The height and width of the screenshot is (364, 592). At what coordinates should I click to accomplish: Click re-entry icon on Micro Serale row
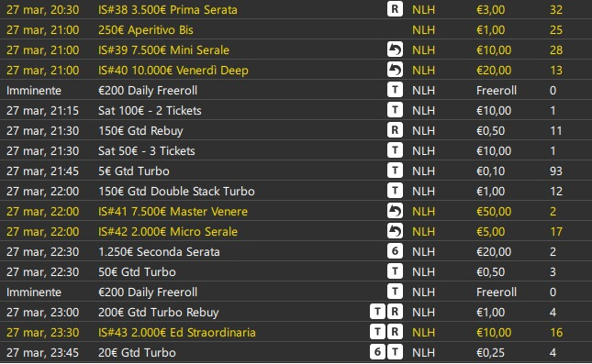pyautogui.click(x=395, y=231)
